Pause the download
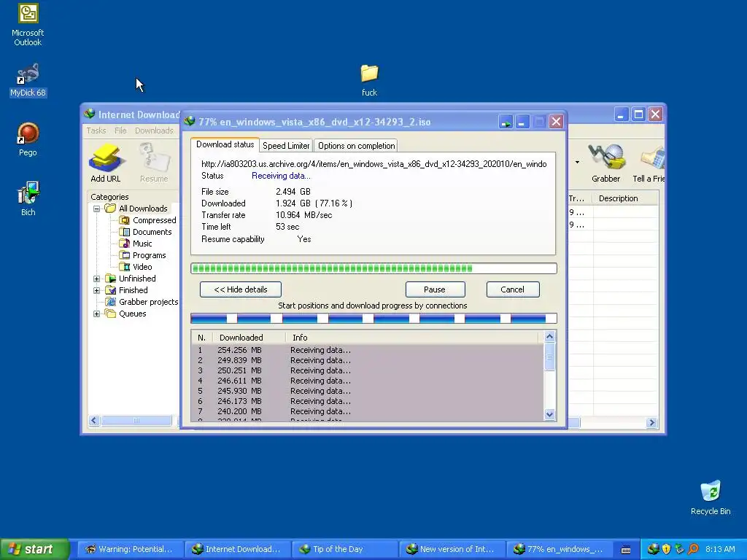The width and height of the screenshot is (747, 560). pyautogui.click(x=435, y=289)
